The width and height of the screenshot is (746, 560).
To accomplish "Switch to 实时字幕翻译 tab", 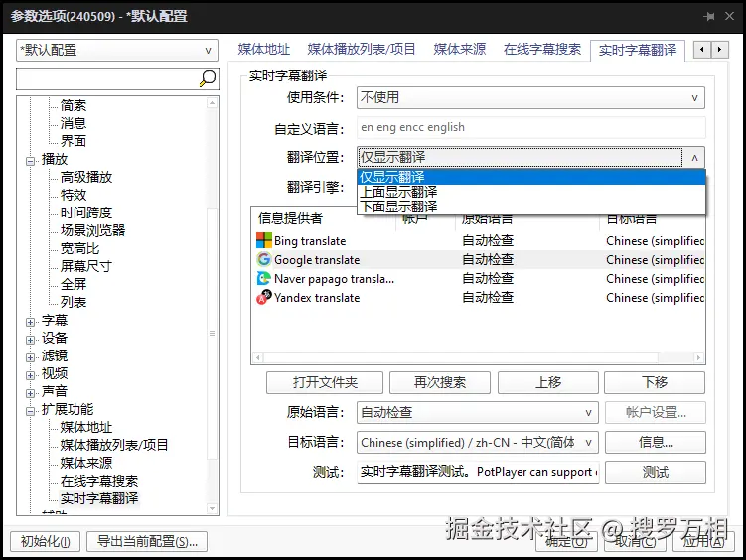I will 638,50.
